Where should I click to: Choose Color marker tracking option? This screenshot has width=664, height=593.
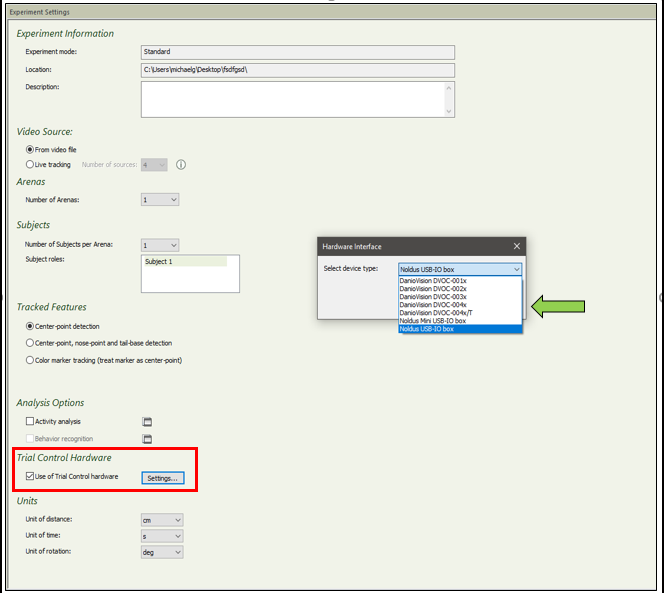30,360
